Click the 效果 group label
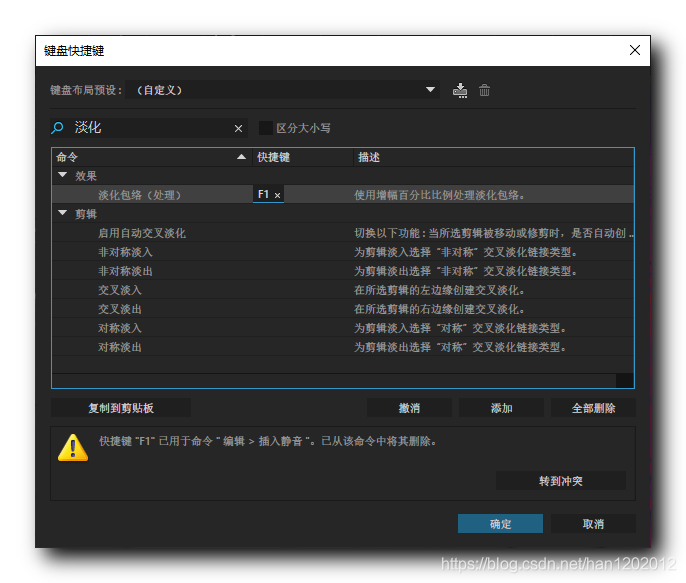 pyautogui.click(x=86, y=176)
